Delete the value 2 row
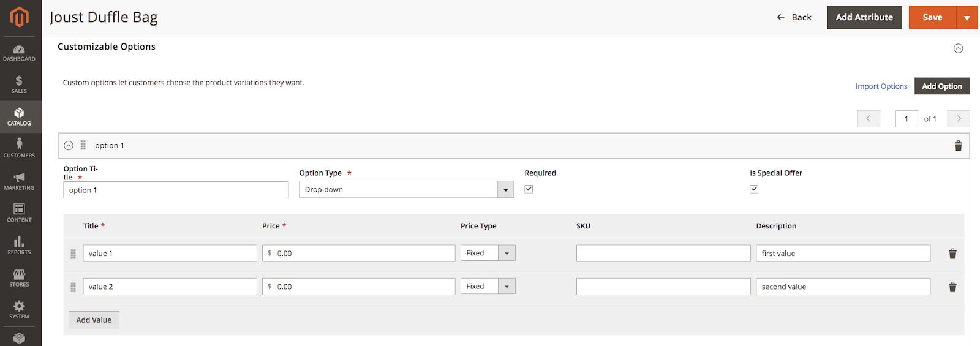This screenshot has height=346, width=980. (952, 287)
